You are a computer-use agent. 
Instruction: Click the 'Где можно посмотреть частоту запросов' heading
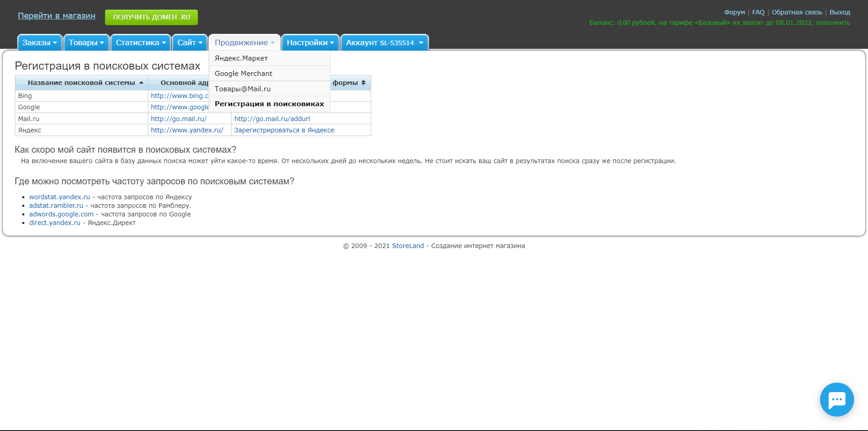(155, 181)
